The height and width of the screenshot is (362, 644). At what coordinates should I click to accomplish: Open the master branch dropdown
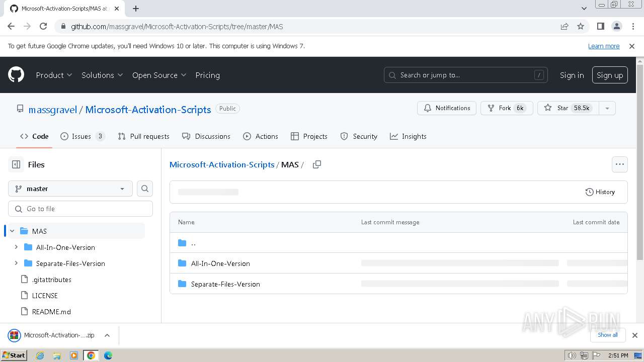coord(70,189)
